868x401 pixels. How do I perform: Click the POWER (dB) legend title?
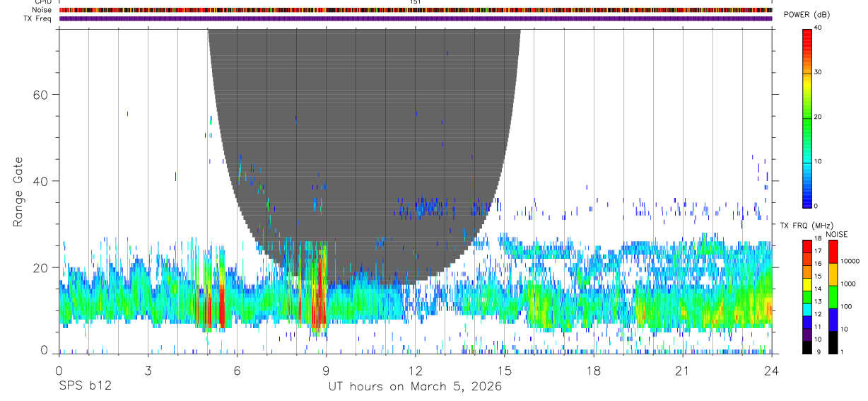point(807,15)
